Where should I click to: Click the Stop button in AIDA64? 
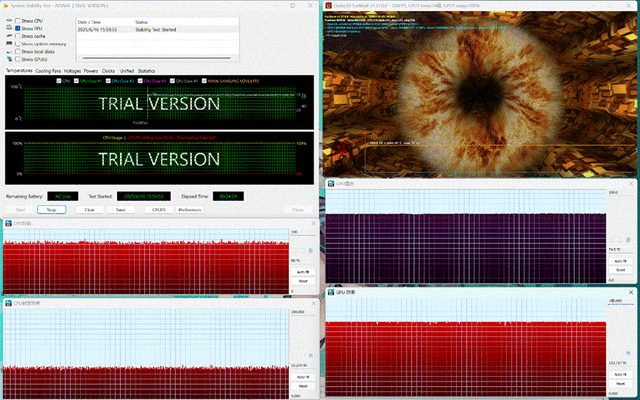(x=51, y=210)
